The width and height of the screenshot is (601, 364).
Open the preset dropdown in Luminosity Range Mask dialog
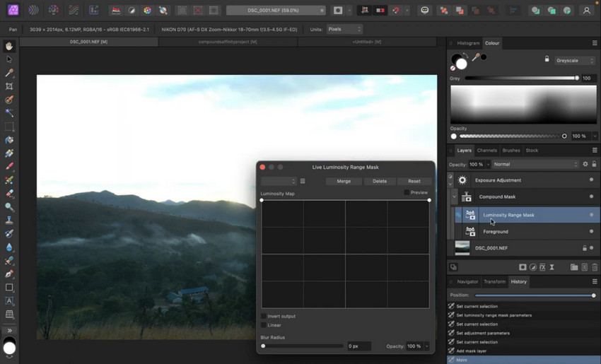[279, 181]
